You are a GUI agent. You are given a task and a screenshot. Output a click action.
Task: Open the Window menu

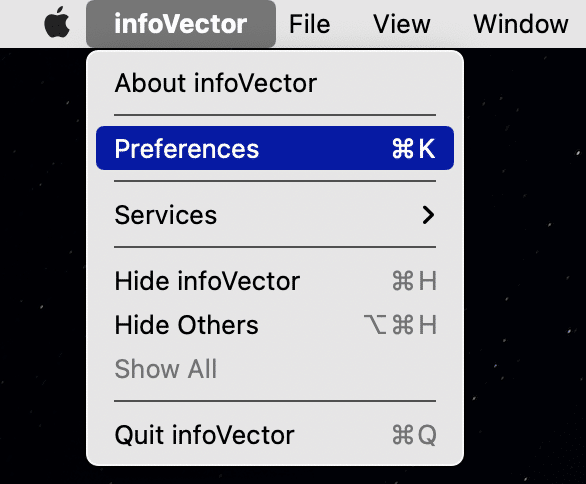tap(521, 24)
